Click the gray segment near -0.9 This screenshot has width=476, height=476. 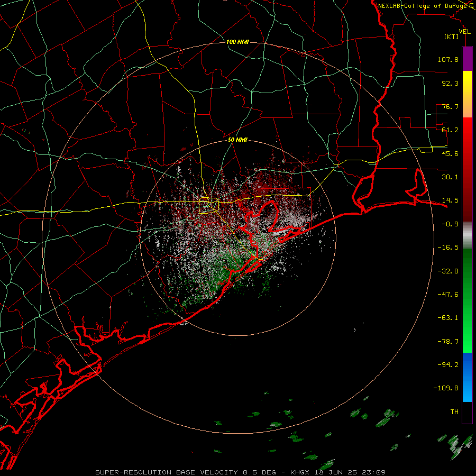(467, 234)
